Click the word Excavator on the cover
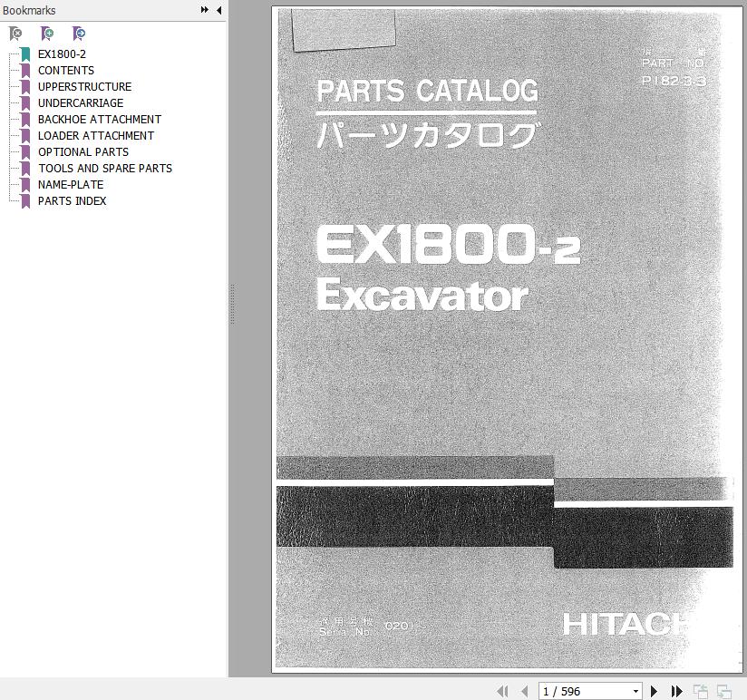 (422, 295)
